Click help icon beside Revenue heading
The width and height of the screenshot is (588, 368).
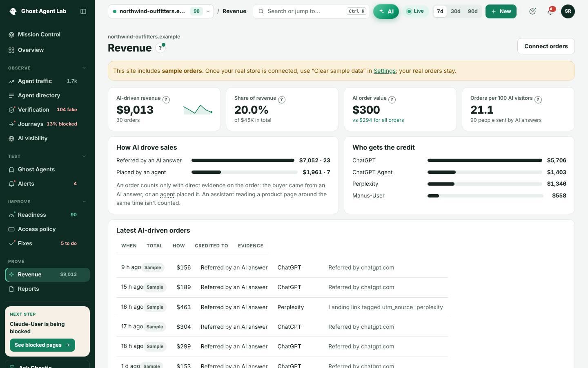tap(160, 48)
